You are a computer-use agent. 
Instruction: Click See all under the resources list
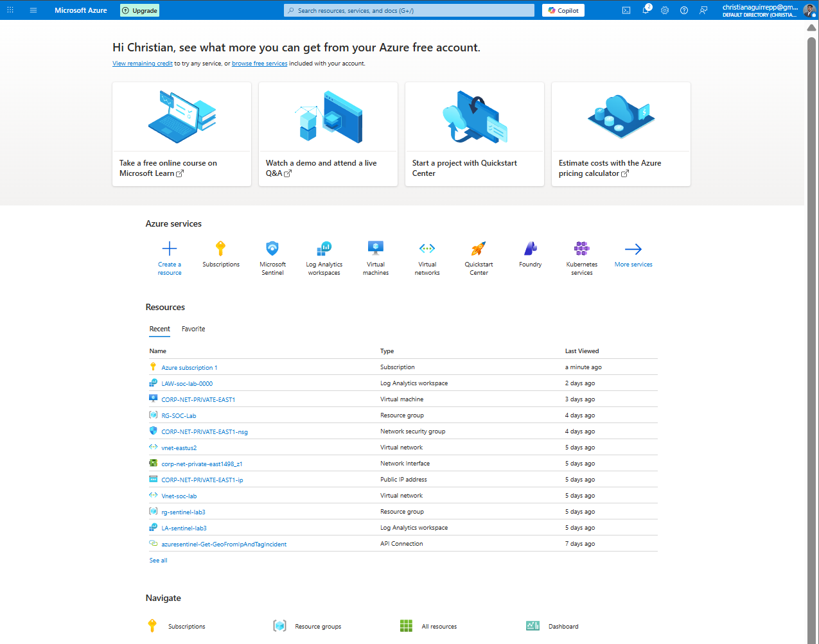tap(158, 560)
